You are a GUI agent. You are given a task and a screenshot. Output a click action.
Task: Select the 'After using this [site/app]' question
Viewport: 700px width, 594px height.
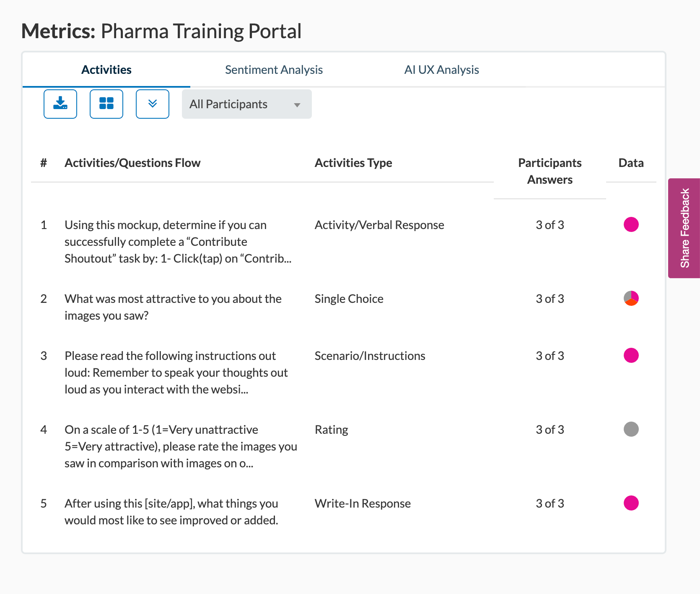pos(171,512)
